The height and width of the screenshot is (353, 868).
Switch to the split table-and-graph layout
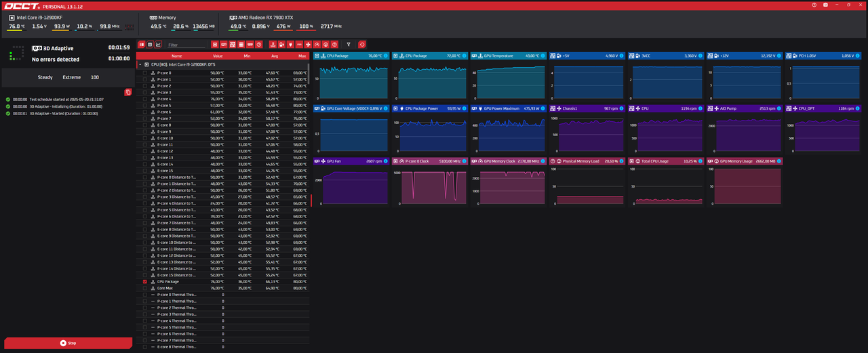(x=142, y=45)
